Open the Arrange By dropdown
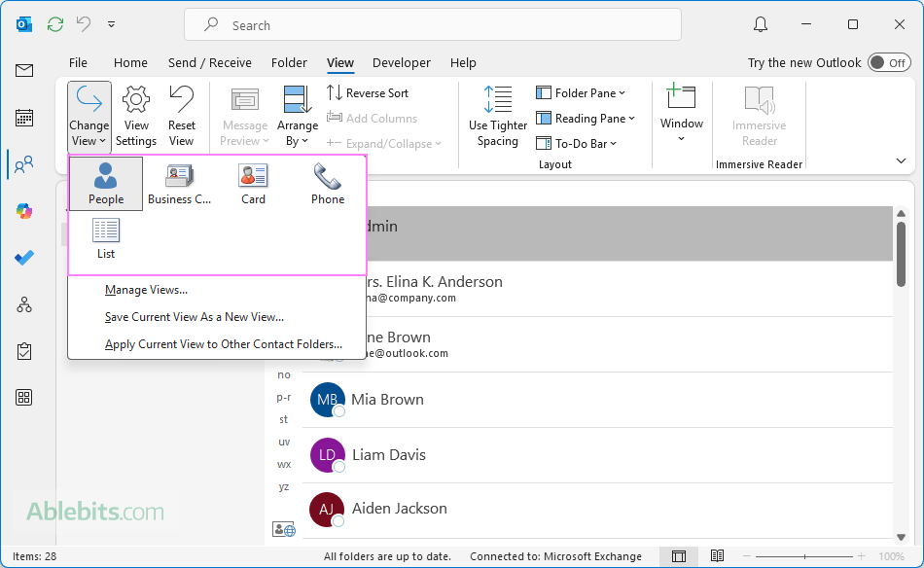 (298, 116)
